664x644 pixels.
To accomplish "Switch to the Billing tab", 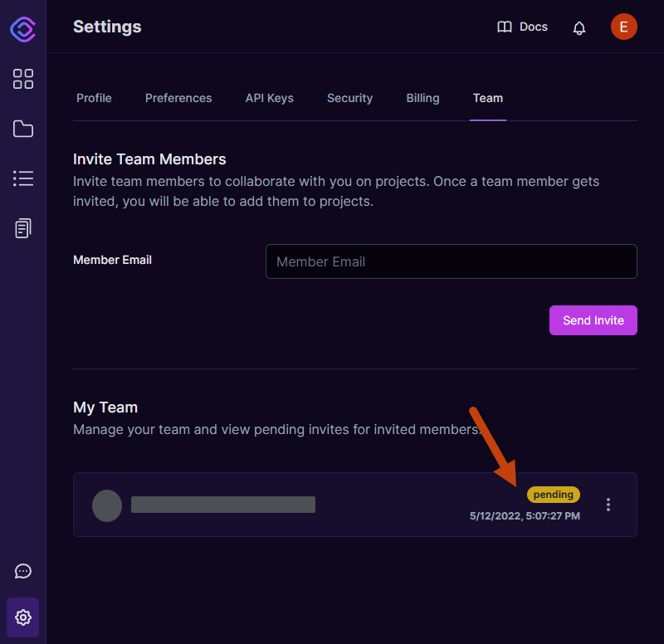I will click(422, 98).
